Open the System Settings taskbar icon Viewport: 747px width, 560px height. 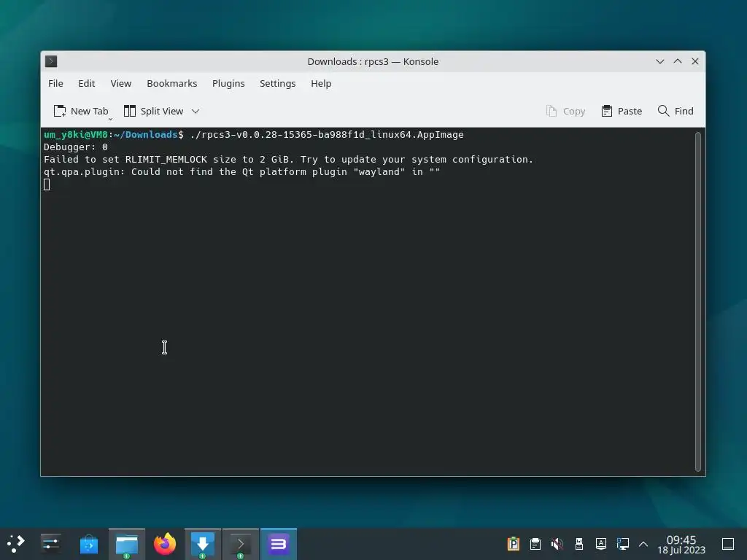point(50,544)
